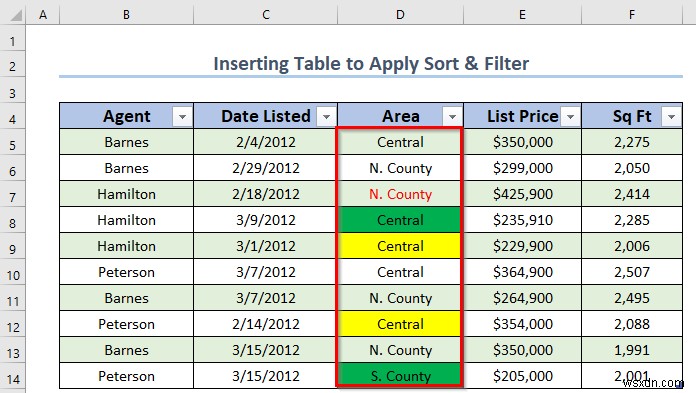Open the Agent column filter dropdown

(182, 117)
